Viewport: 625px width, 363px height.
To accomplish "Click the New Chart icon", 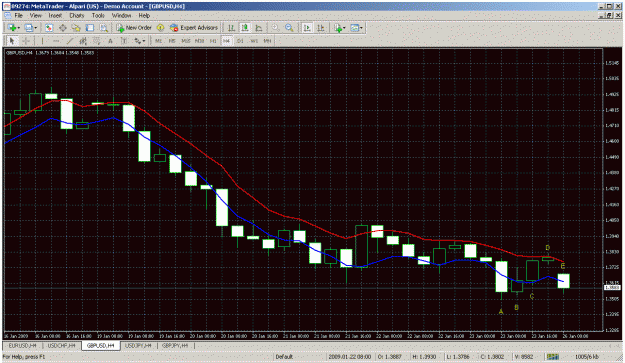I will [x=12, y=27].
